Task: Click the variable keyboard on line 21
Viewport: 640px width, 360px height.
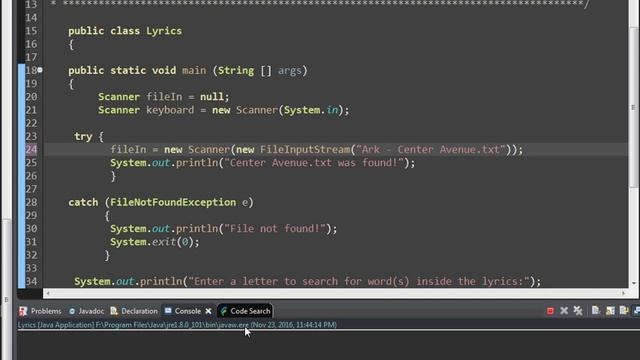Action: pos(170,110)
